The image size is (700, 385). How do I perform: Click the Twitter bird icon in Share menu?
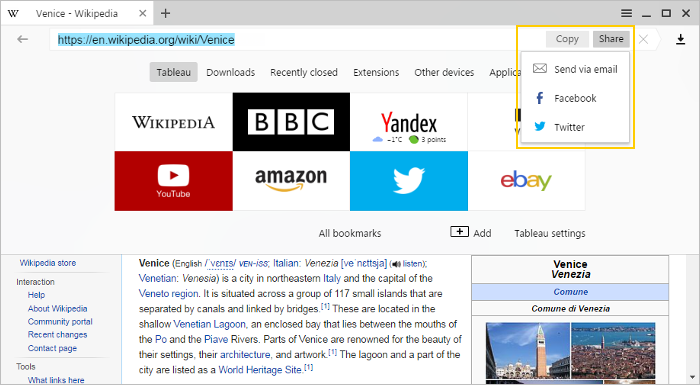click(x=540, y=126)
